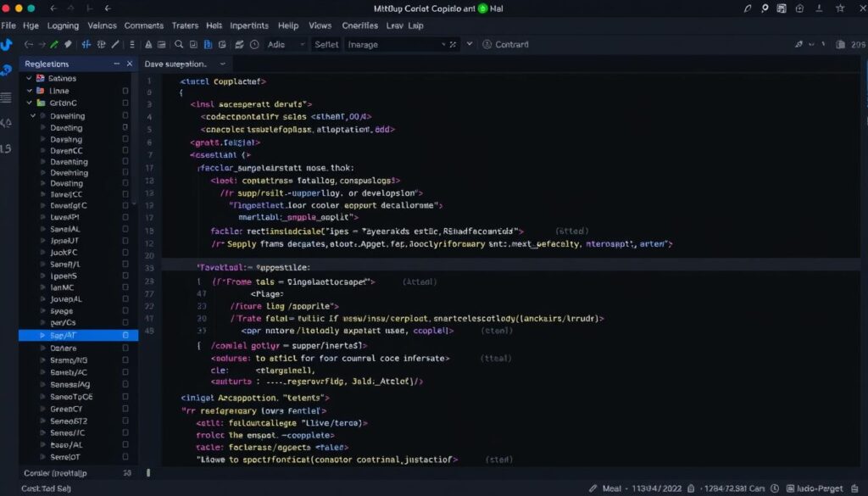The width and height of the screenshot is (868, 496).
Task: Open the Logning menu
Action: coord(63,25)
